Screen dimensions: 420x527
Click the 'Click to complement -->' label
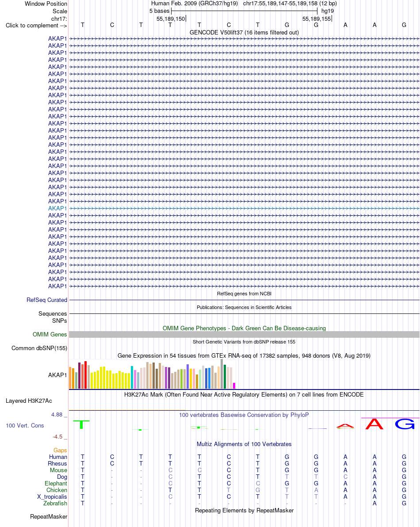(36, 26)
